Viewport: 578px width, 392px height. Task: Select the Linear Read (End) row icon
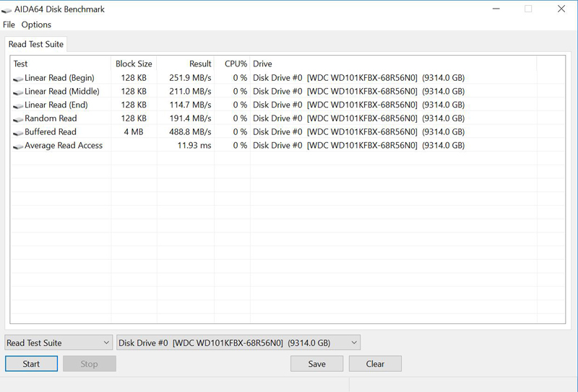pos(18,106)
